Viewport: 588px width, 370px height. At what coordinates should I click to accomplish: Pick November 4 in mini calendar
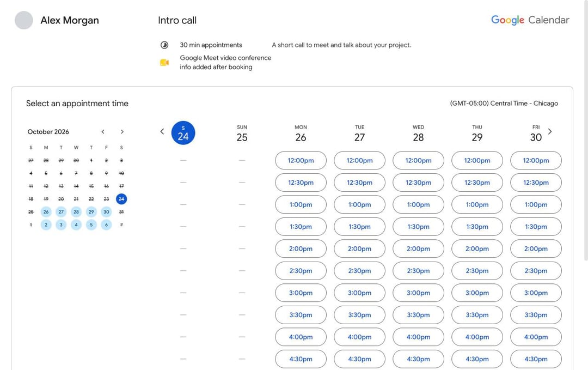coord(76,225)
